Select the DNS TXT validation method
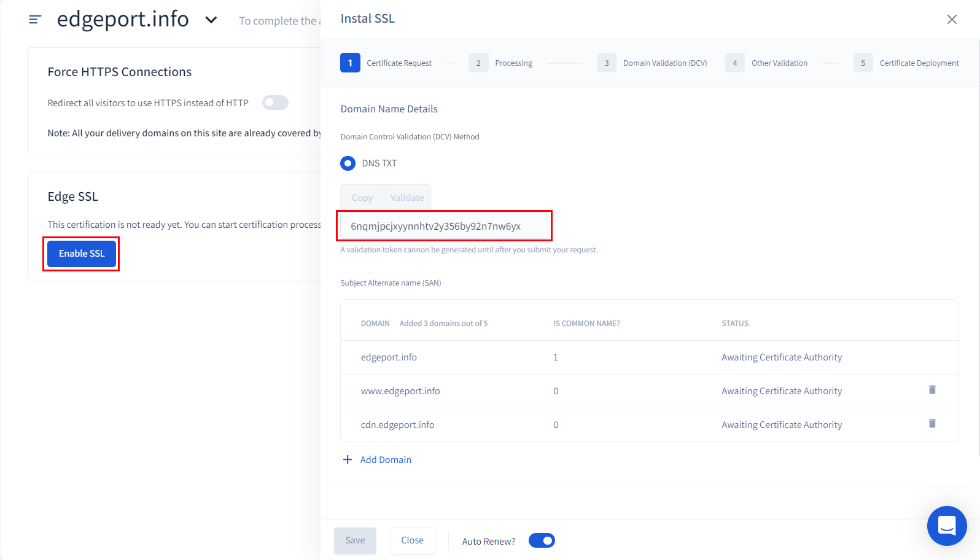This screenshot has width=980, height=560. point(348,163)
